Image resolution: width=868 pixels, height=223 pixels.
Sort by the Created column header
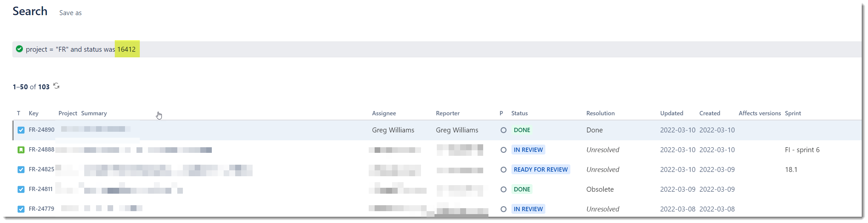pos(710,113)
